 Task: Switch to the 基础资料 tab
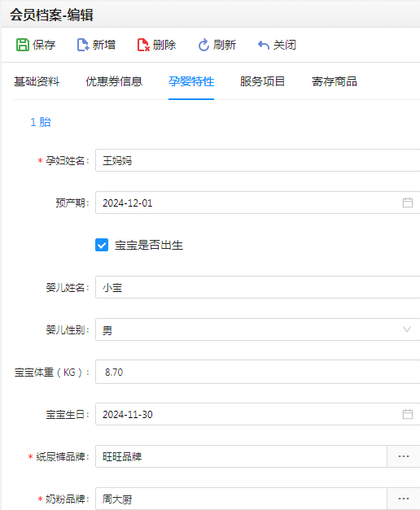point(37,81)
